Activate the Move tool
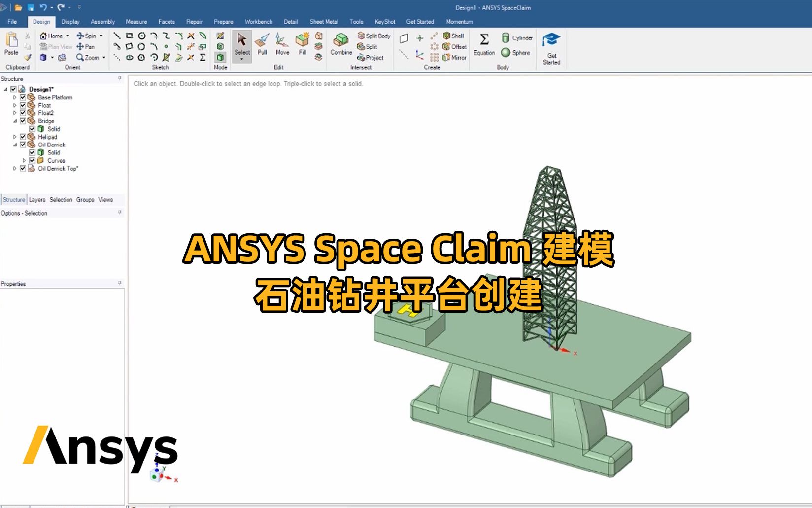This screenshot has height=508, width=812. click(x=282, y=44)
